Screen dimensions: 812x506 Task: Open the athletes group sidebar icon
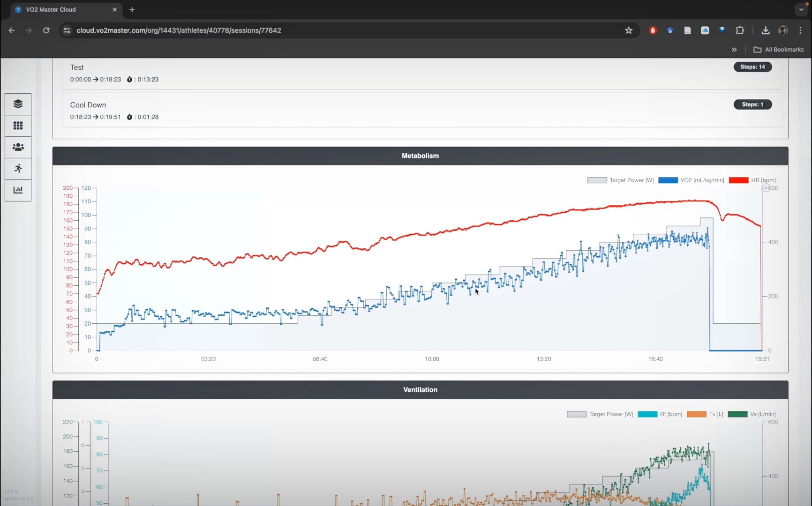point(18,147)
